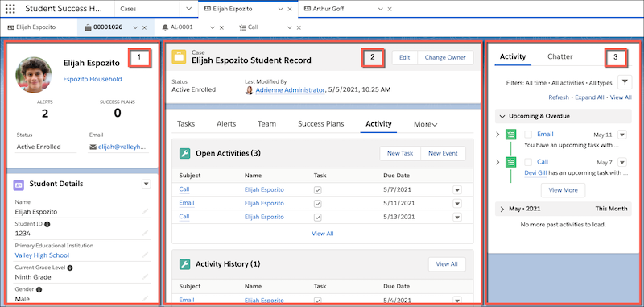Open the Espozito Household link

click(x=93, y=79)
